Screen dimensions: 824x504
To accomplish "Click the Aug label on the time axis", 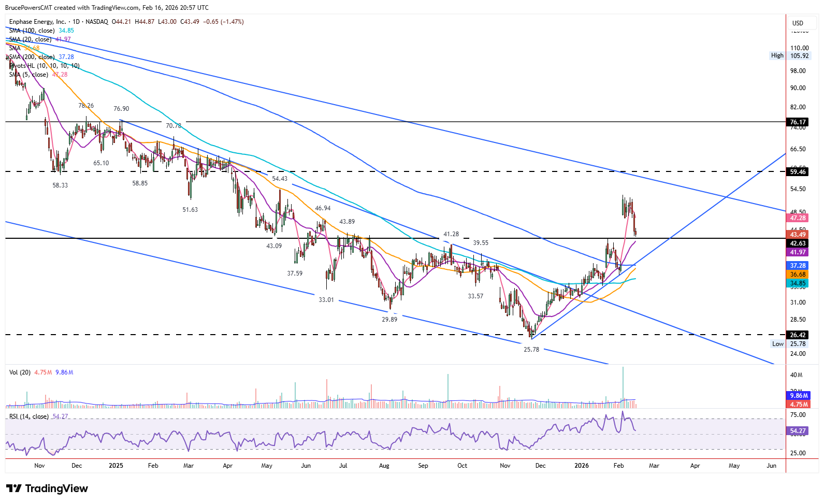I will click(384, 466).
